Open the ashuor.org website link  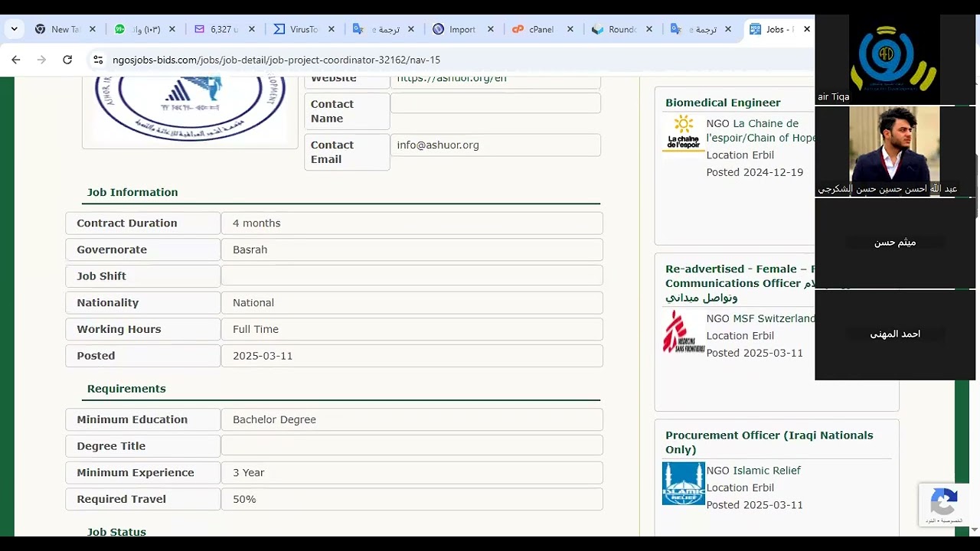click(x=452, y=78)
